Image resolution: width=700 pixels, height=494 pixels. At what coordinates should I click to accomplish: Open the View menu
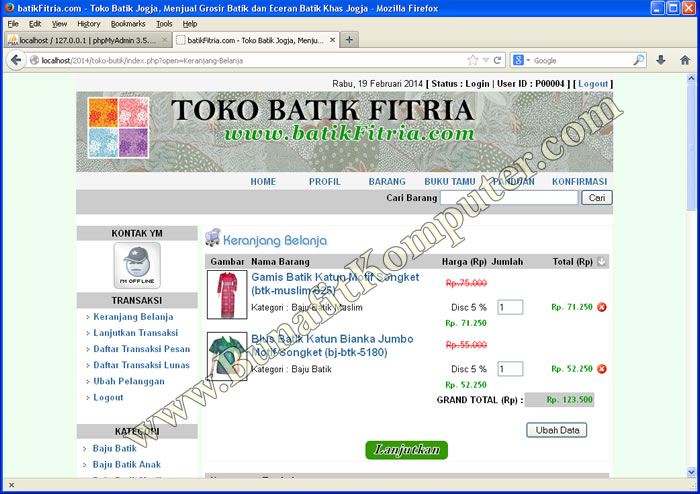tap(59, 24)
